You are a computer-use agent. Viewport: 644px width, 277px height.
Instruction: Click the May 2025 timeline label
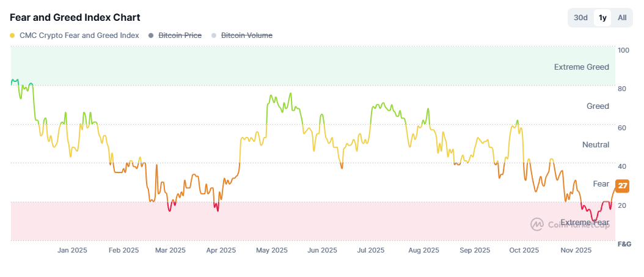(x=272, y=250)
